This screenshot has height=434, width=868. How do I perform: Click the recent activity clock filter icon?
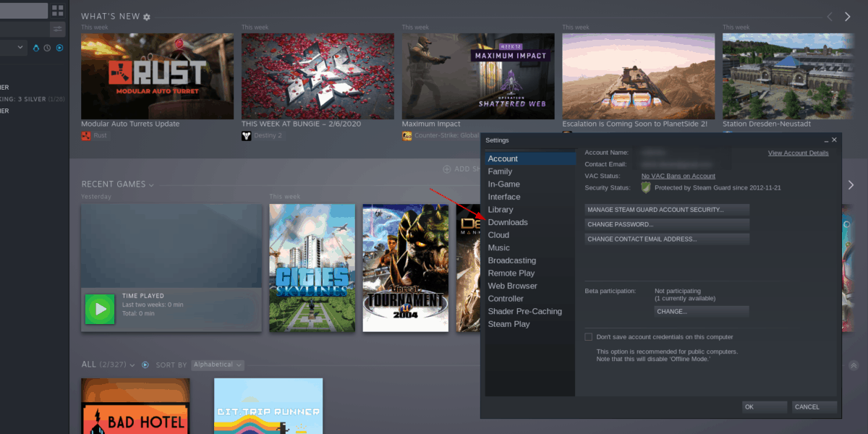tap(48, 48)
